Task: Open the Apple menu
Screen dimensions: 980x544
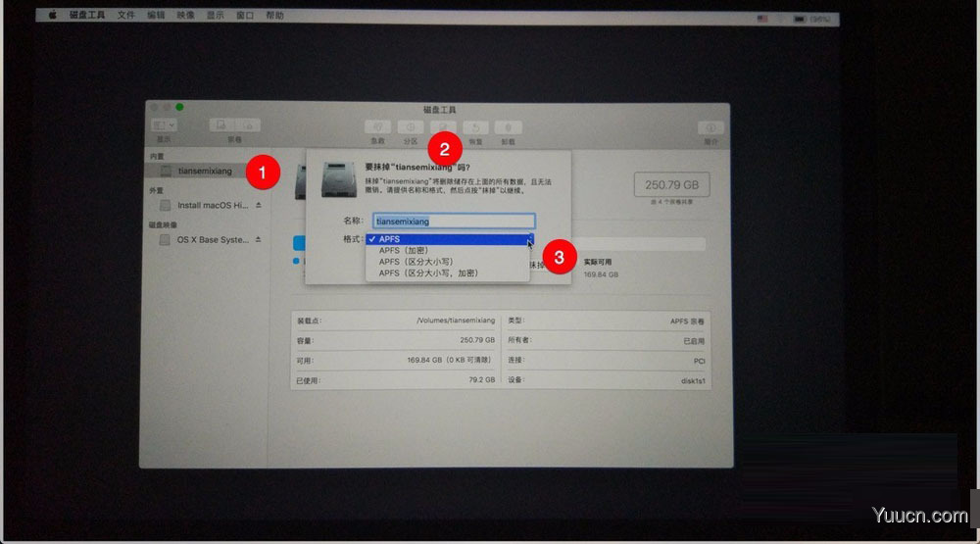Action: [x=53, y=15]
